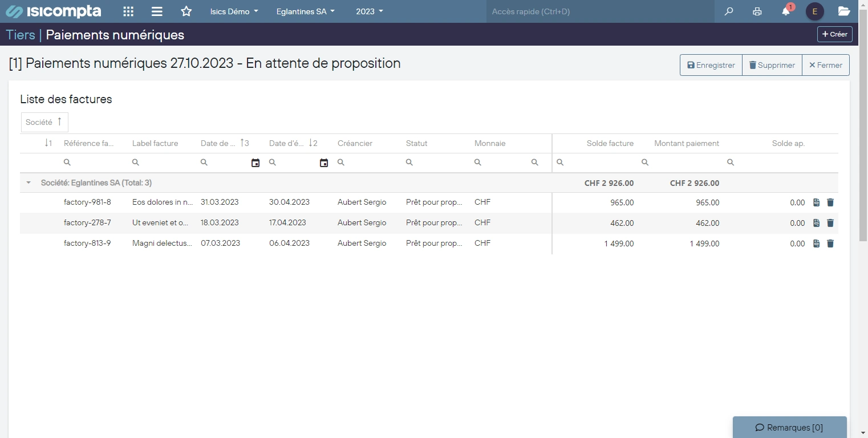The width and height of the screenshot is (868, 438).
Task: Delete invoice factory-813-9 with trash icon
Action: coord(830,244)
